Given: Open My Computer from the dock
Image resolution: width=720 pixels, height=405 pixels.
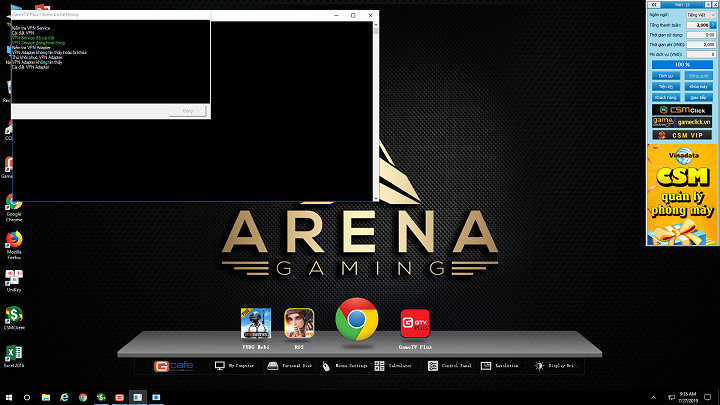Looking at the screenshot, I should pyautogui.click(x=234, y=366).
